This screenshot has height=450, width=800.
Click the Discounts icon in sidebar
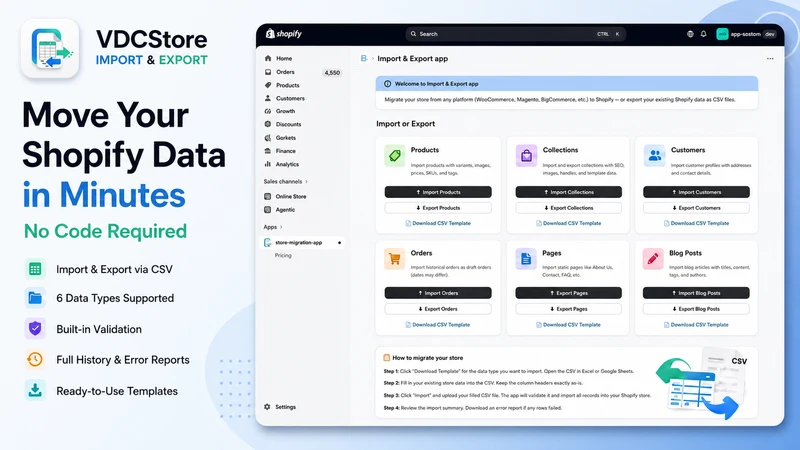tap(268, 124)
